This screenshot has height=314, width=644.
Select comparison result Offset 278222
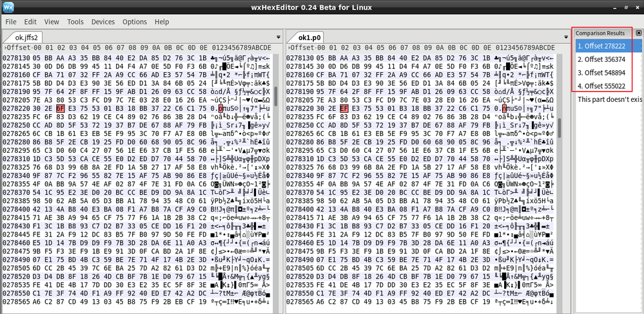[x=609, y=46]
